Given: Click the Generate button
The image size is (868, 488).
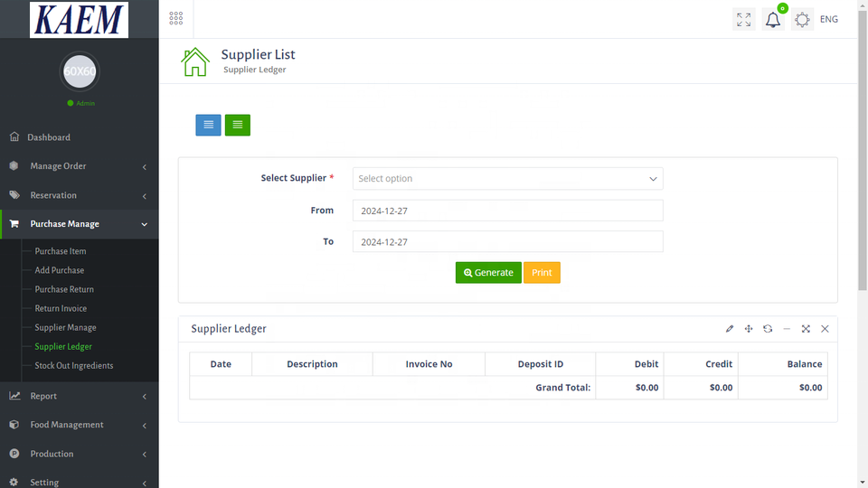Looking at the screenshot, I should coord(488,273).
